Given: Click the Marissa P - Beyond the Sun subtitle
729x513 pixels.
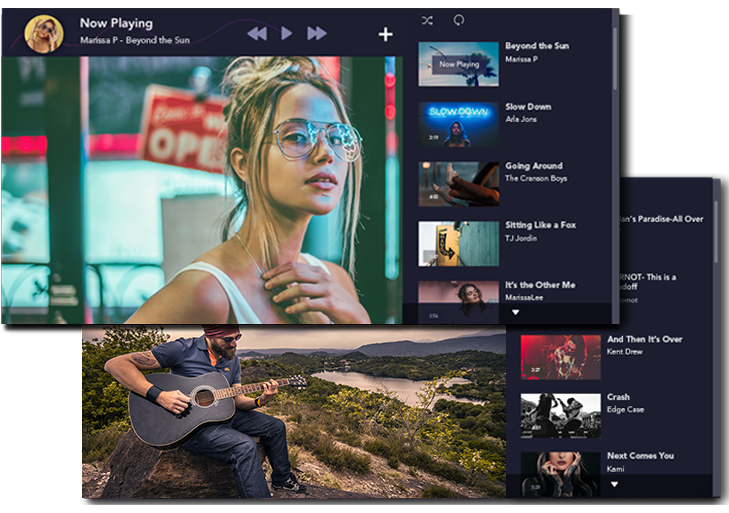Looking at the screenshot, I should [x=134, y=40].
